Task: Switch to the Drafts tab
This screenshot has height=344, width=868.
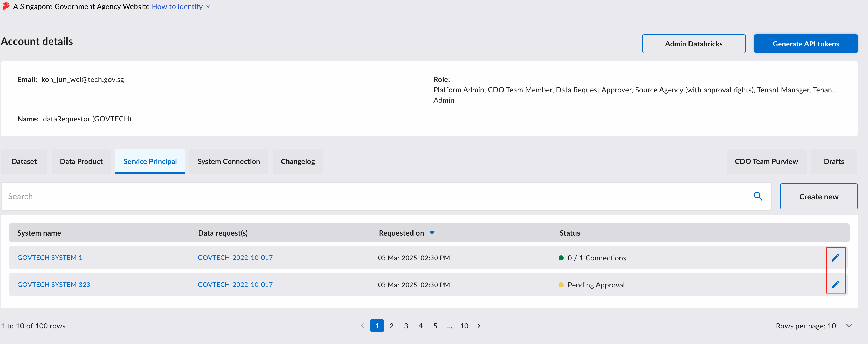Action: coord(834,161)
